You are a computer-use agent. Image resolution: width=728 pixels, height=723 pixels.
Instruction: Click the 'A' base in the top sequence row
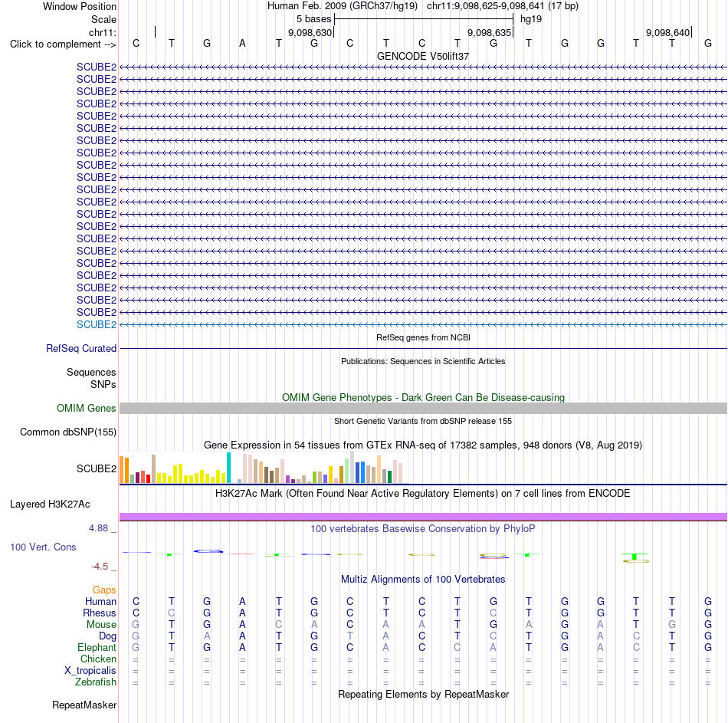[x=242, y=44]
